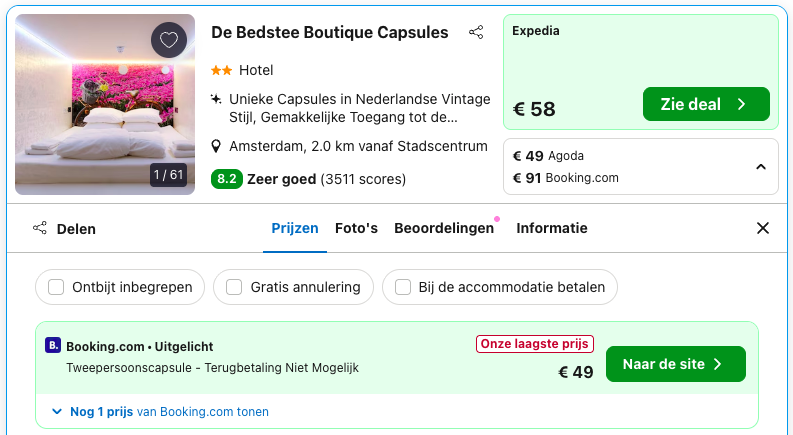Click the Booking.com logo icon
The width and height of the screenshot is (793, 435).
[x=53, y=346]
